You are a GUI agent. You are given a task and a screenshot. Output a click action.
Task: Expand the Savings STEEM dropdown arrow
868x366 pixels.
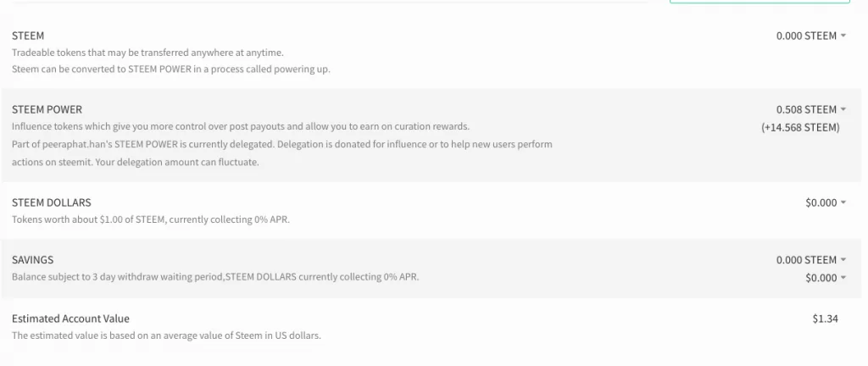843,260
